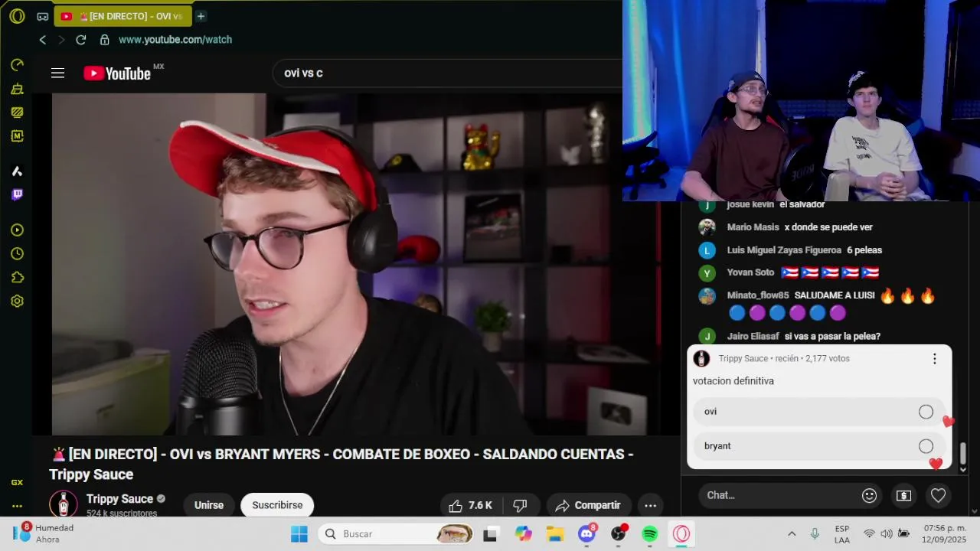Image resolution: width=980 pixels, height=551 pixels.
Task: Open the Opera GX main menu logo
Action: pyautogui.click(x=17, y=16)
